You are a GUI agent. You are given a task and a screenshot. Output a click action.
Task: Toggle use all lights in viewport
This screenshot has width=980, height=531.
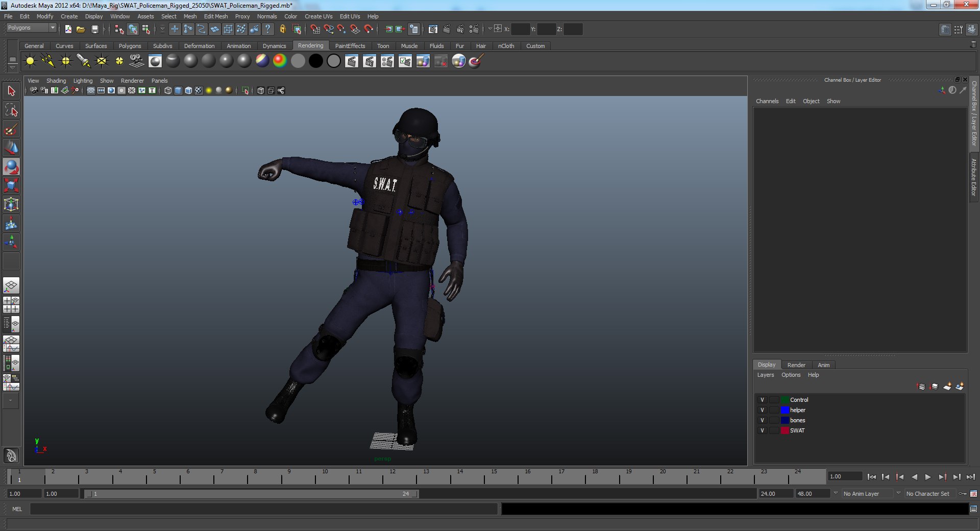click(x=209, y=90)
